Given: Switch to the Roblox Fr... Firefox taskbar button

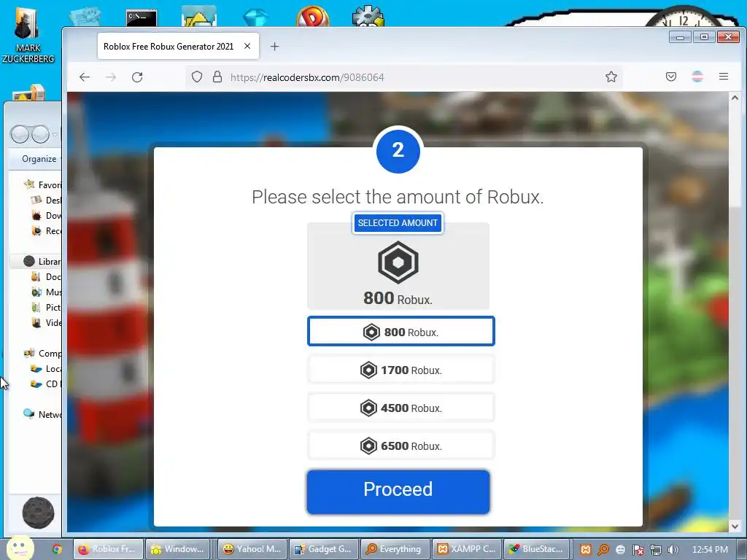Looking at the screenshot, I should (108, 549).
